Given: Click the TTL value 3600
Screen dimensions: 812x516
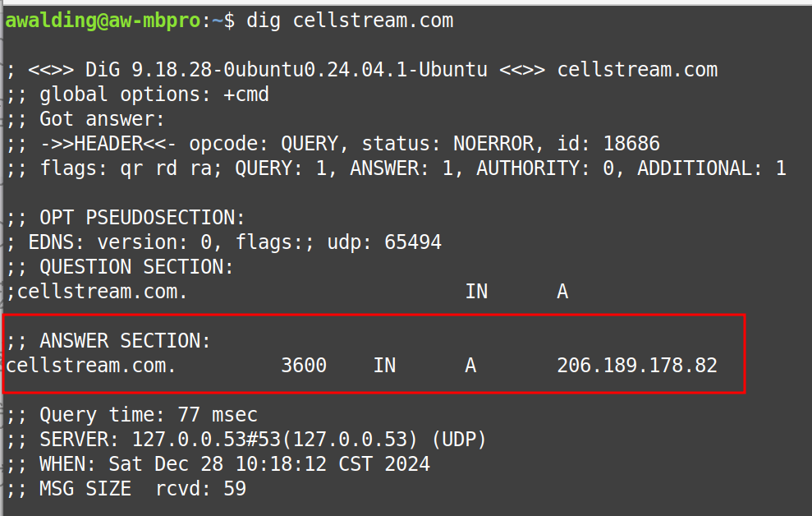Looking at the screenshot, I should click(x=303, y=366).
